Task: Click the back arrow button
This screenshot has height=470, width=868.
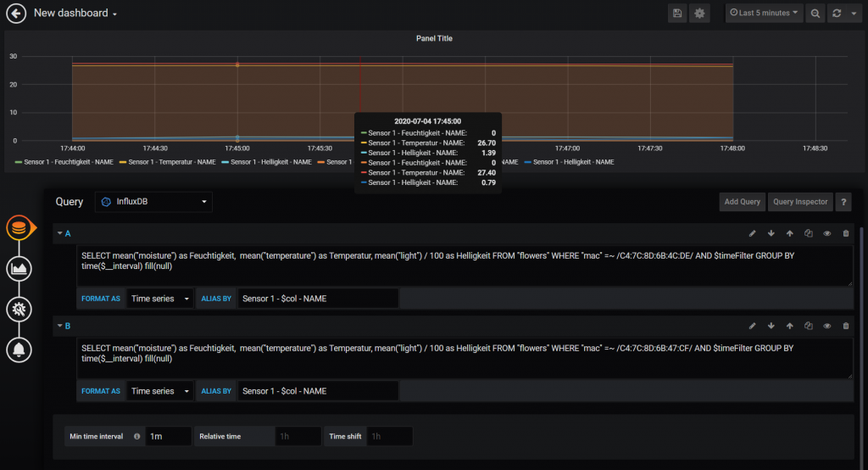Action: [16, 14]
